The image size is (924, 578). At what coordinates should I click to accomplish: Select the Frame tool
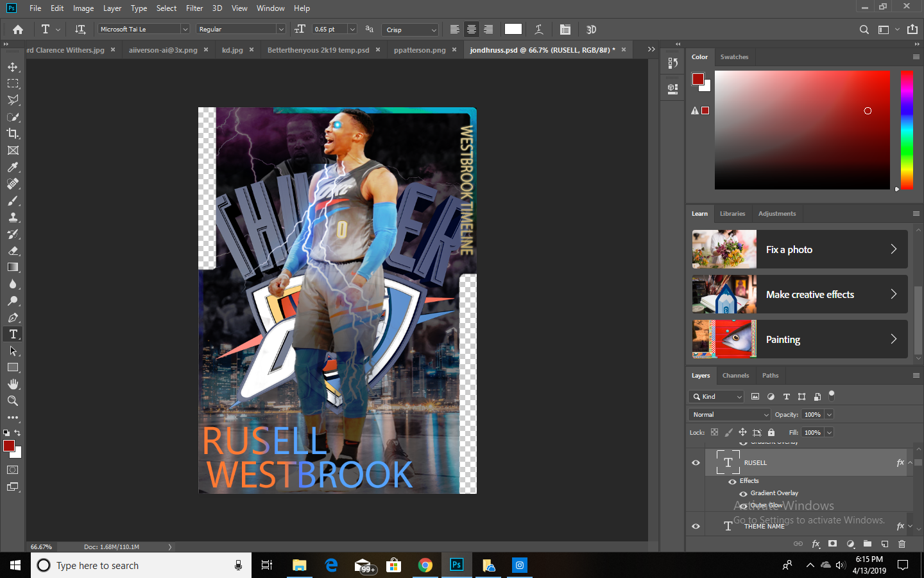13,150
